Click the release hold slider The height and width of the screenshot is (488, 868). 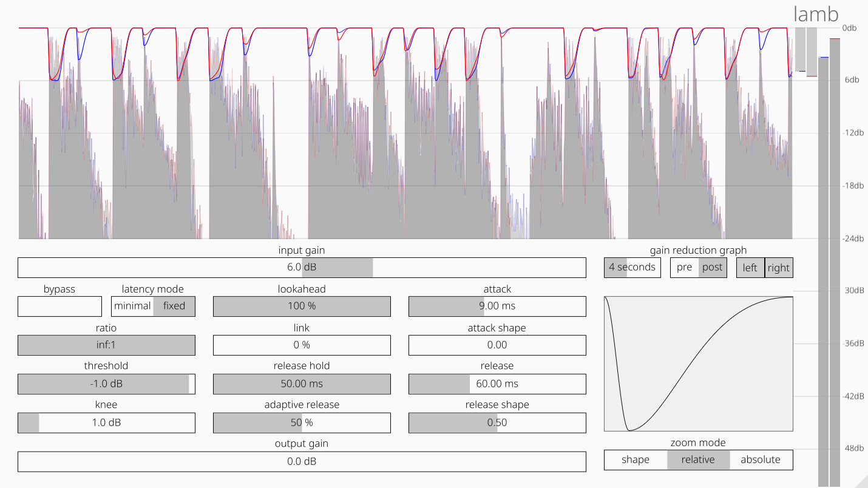point(302,384)
